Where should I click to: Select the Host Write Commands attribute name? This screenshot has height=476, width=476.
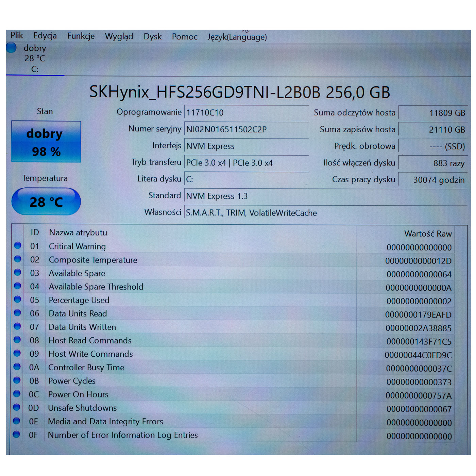click(x=90, y=354)
